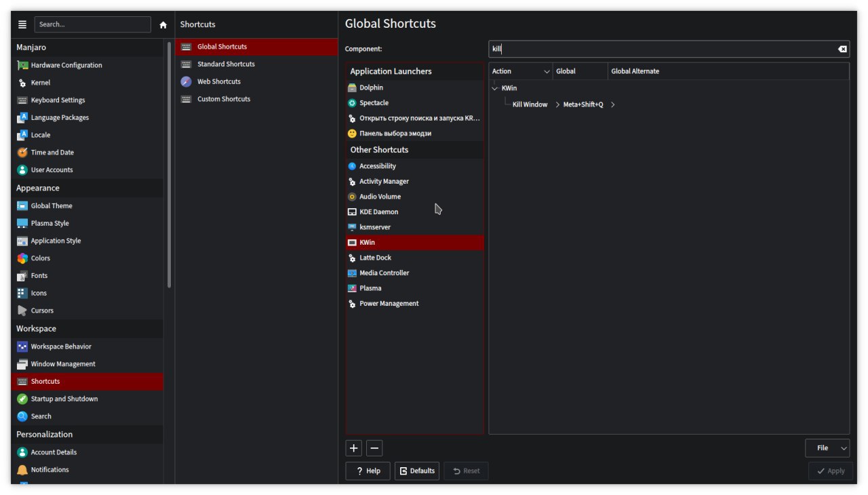Switch to Custom Shortcuts page
This screenshot has height=495, width=868.
[256, 99]
